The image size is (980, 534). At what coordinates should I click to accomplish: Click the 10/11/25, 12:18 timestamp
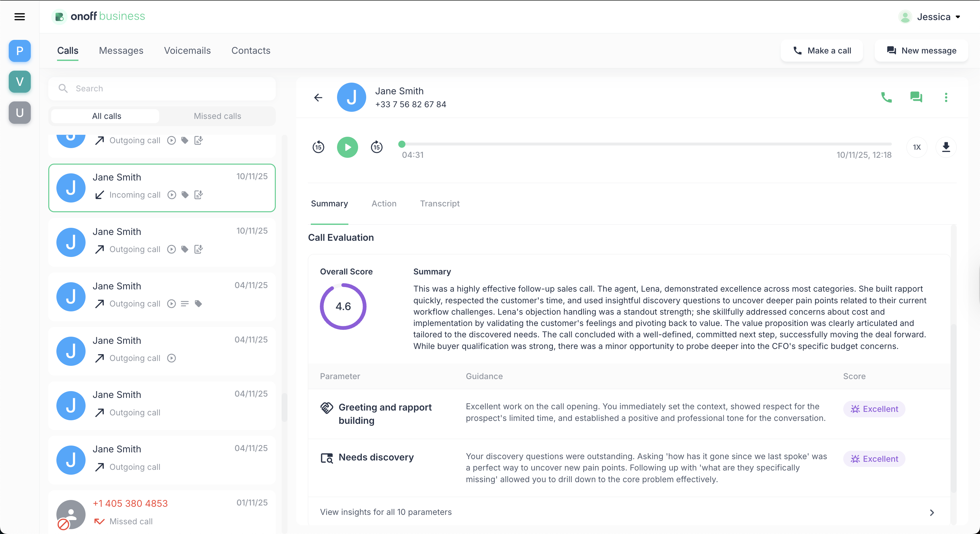tap(864, 155)
